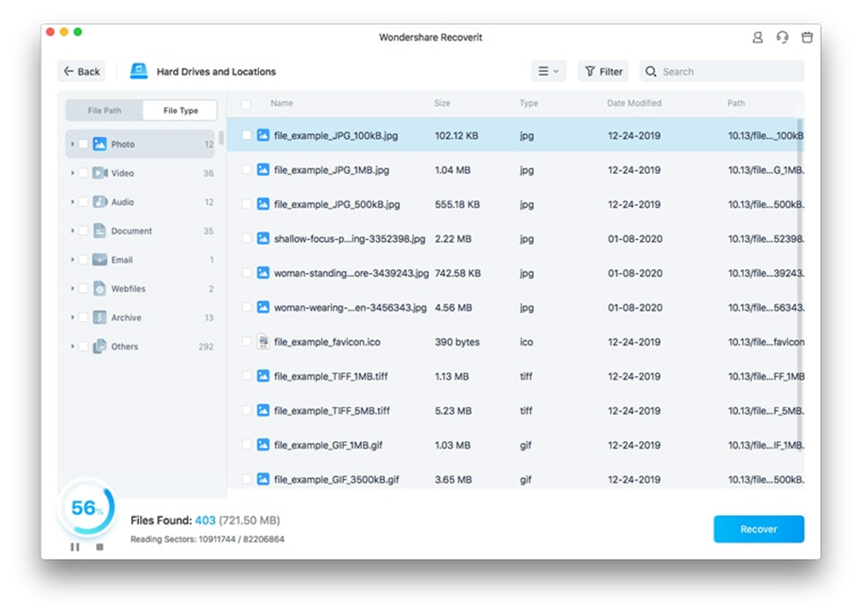Screen dimensions: 861x616
Task: Click the file list vertical scrollbar
Action: [801, 285]
